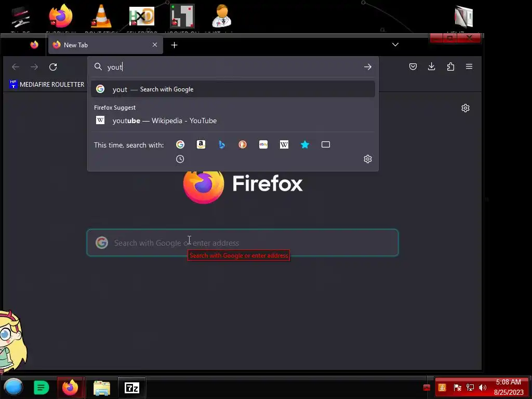Open Action Center flag tray icon
The image size is (532, 399).
(x=457, y=388)
